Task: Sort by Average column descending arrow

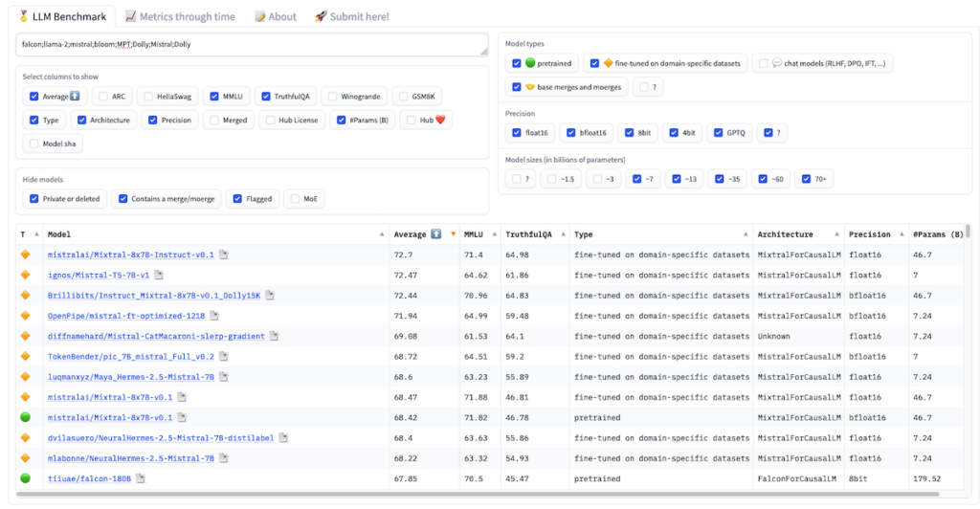Action: (453, 234)
